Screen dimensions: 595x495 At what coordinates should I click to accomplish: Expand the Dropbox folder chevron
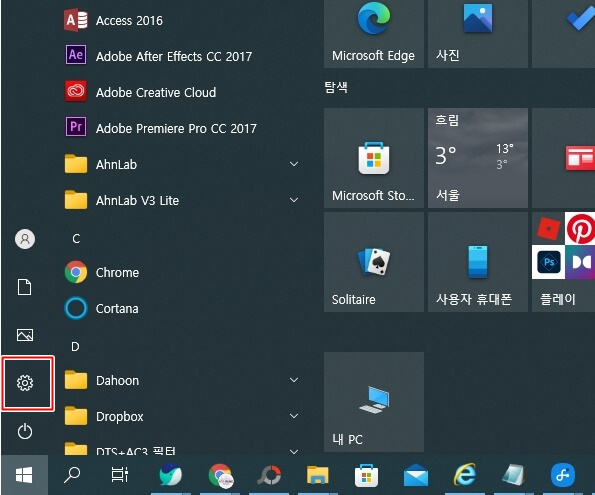click(x=294, y=416)
